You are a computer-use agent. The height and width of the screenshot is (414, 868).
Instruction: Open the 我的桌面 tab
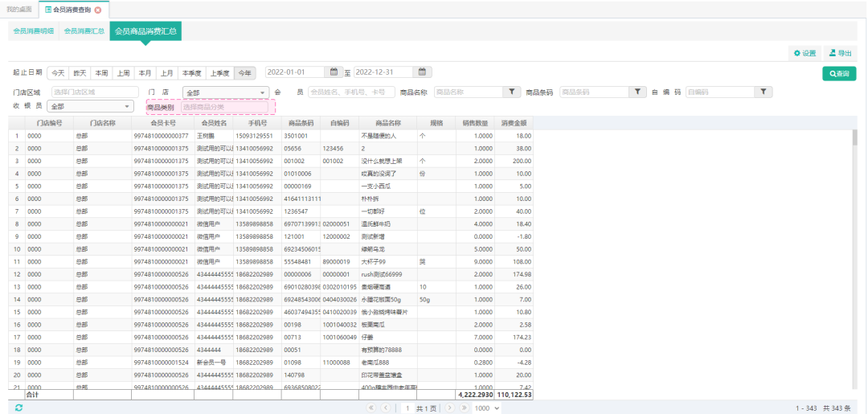tap(18, 10)
